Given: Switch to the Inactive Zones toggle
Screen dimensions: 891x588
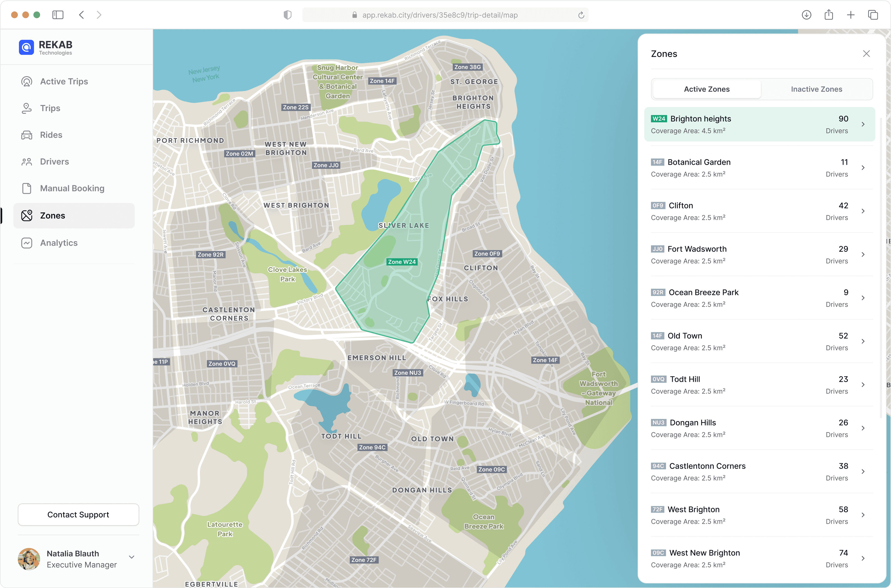Looking at the screenshot, I should click(816, 89).
